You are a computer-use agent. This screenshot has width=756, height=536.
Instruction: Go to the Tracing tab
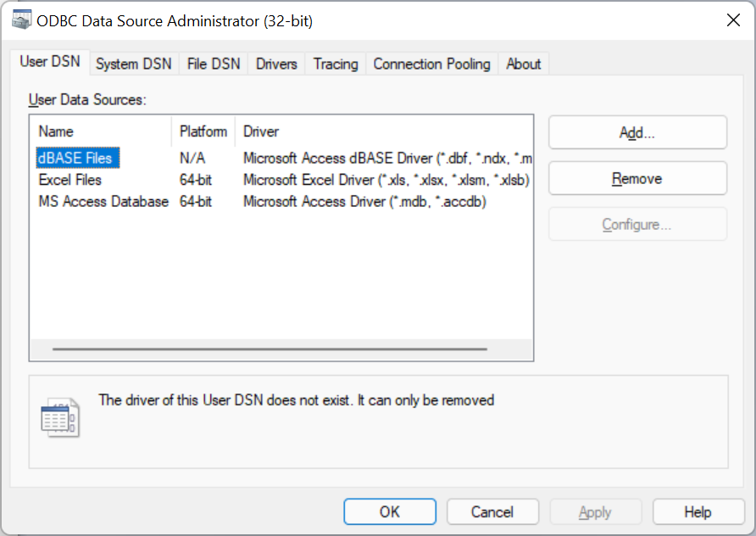336,64
